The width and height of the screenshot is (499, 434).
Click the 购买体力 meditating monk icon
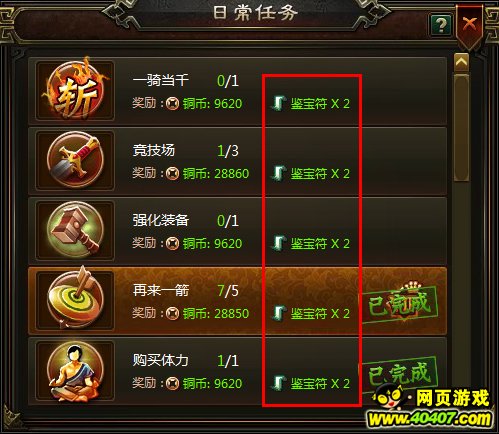point(75,372)
